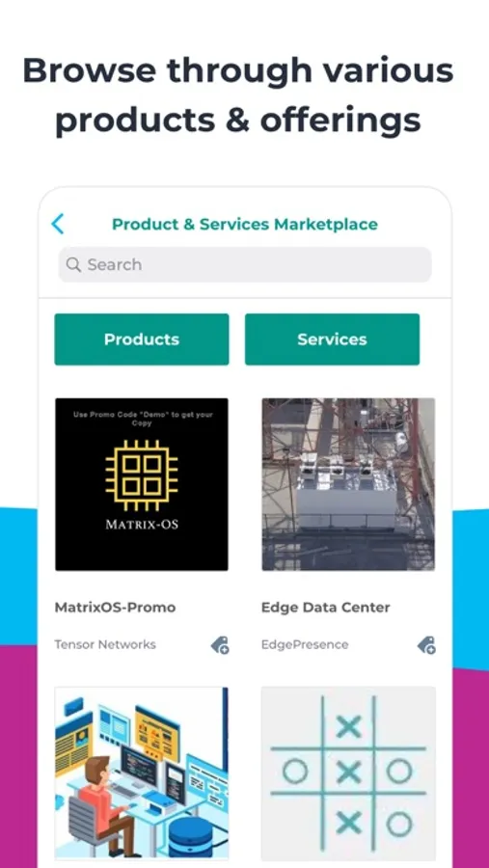The image size is (489, 868).
Task: Tap the blue back arrow icon
Action: (58, 224)
